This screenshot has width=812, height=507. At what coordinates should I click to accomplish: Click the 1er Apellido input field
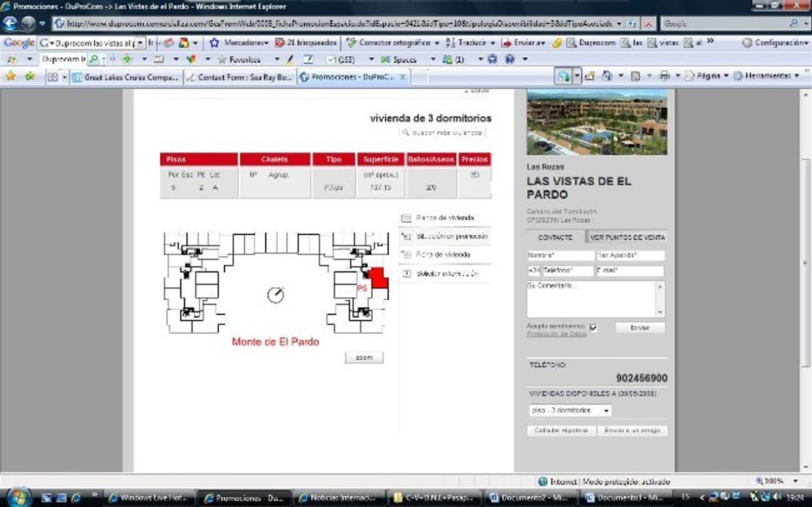click(630, 255)
